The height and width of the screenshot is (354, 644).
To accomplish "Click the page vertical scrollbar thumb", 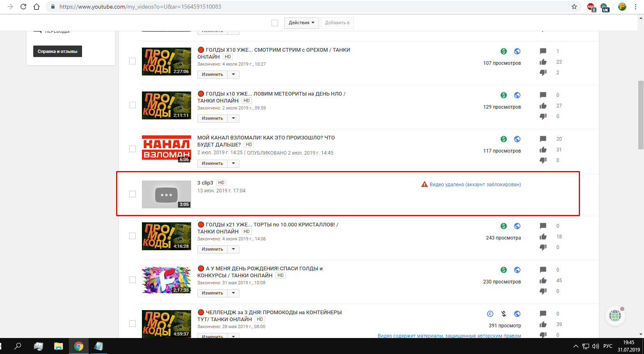I will pyautogui.click(x=641, y=115).
